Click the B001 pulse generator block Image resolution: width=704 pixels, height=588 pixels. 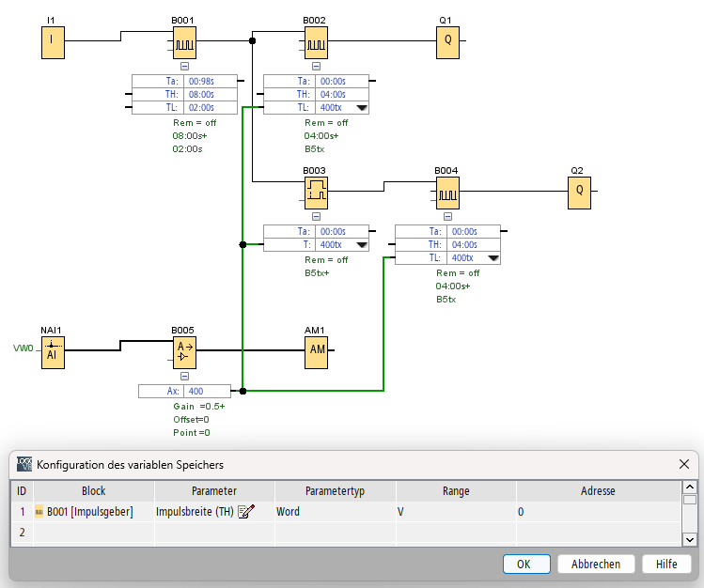coord(184,41)
